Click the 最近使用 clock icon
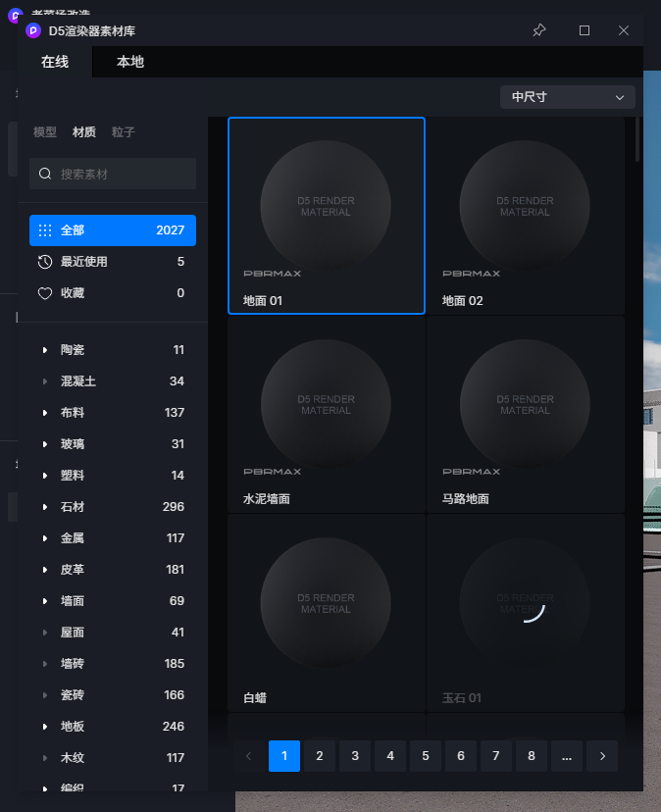Screen dimensions: 661x812 point(45,262)
